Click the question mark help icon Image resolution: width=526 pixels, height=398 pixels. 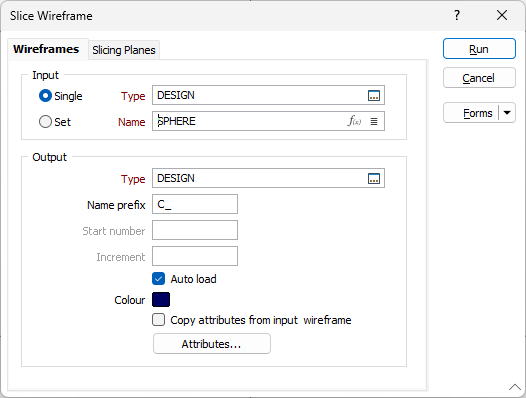click(x=457, y=15)
